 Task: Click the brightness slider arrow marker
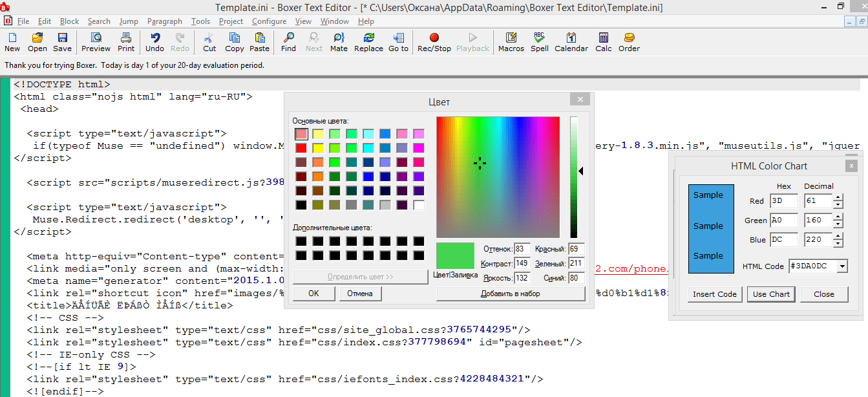(581, 171)
